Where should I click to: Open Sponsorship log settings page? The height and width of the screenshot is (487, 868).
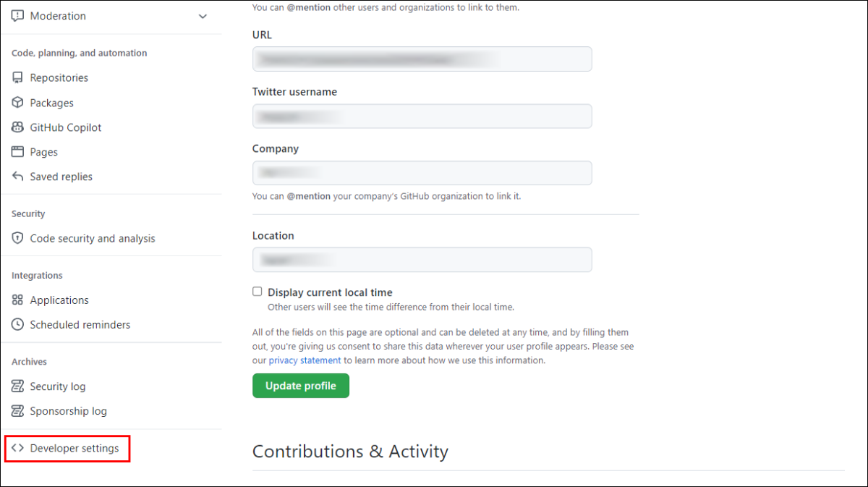68,411
